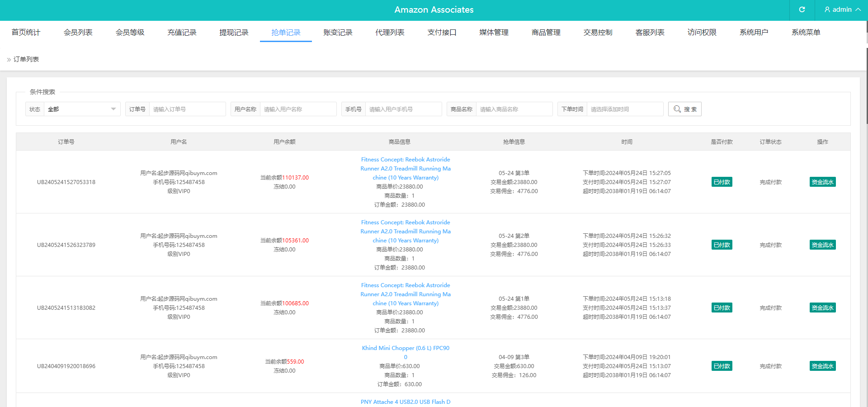Open the 系统菜单 menu item

[x=806, y=33]
